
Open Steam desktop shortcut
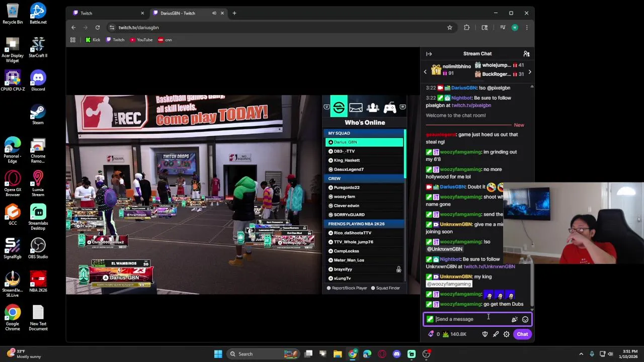38,114
